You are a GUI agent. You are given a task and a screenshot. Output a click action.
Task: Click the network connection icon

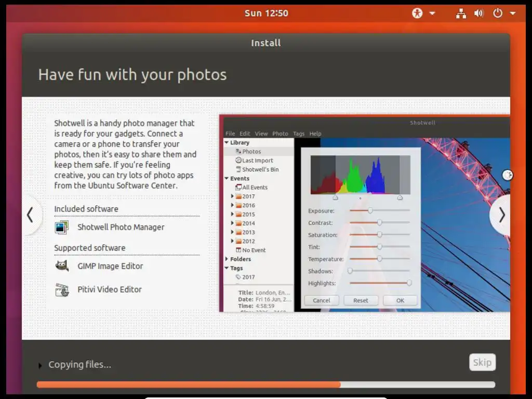(461, 13)
